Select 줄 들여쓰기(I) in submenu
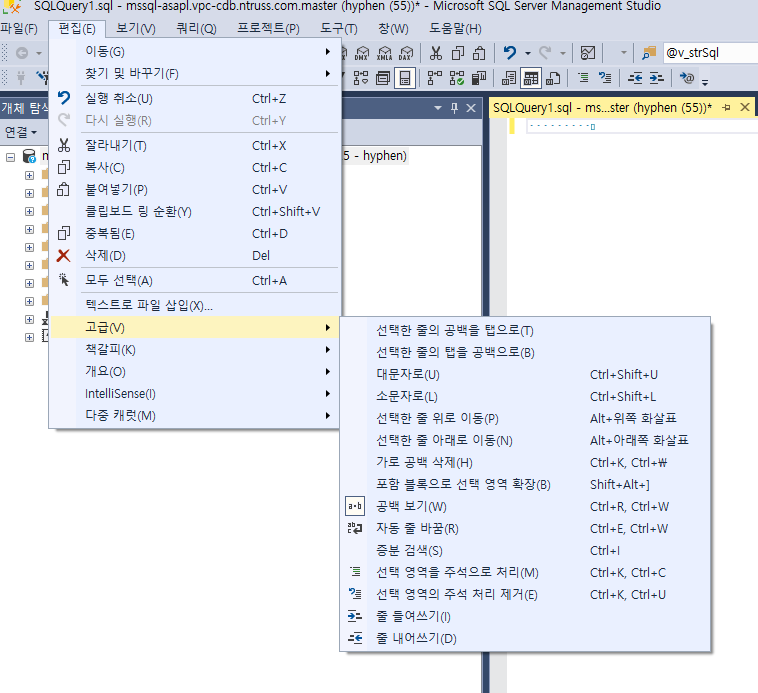Image resolution: width=758 pixels, height=693 pixels. point(525,616)
